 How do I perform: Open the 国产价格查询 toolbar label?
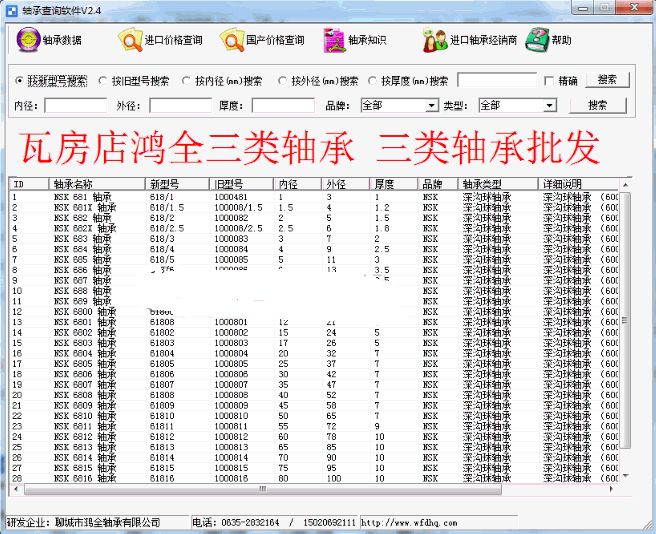(275, 40)
